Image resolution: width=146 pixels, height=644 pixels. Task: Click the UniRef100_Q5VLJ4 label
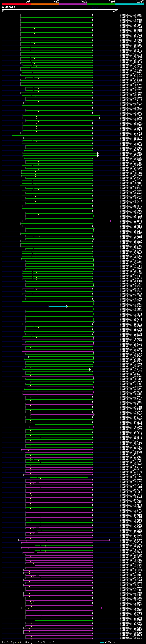(x=131, y=319)
